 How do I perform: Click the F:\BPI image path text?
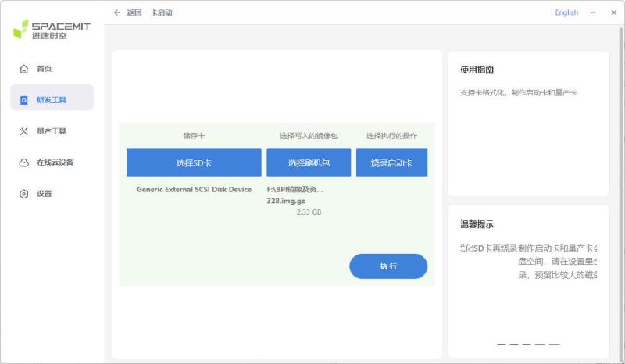(x=295, y=189)
